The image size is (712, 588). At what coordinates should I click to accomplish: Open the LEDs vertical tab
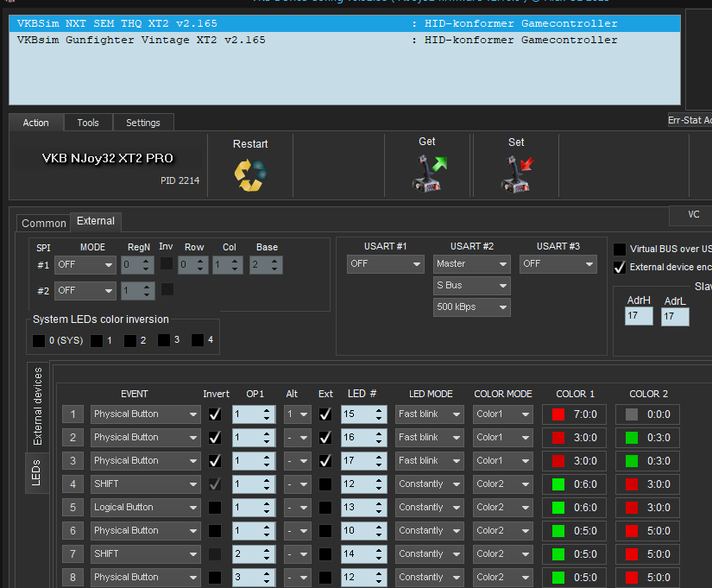[36, 472]
